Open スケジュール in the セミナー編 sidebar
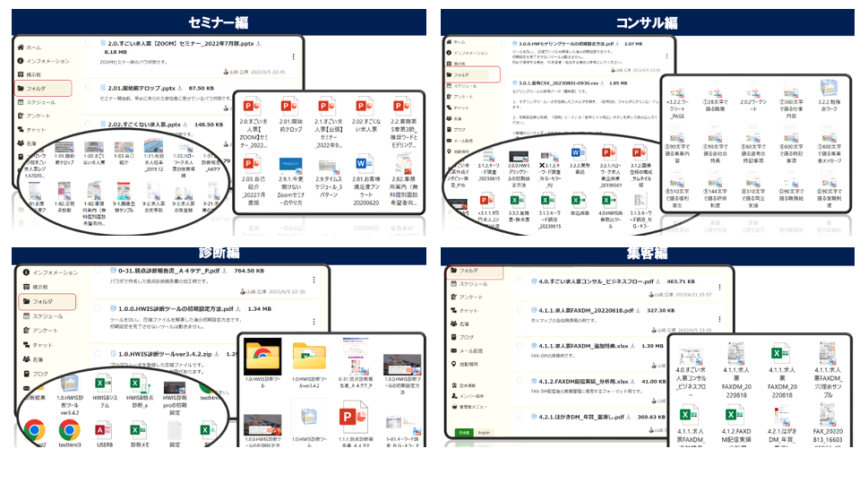 [37, 102]
